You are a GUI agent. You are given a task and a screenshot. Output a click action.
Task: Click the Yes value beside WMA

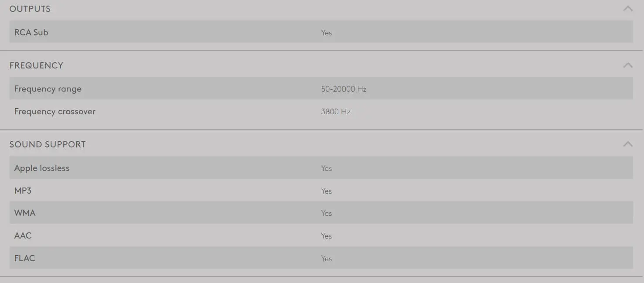327,213
